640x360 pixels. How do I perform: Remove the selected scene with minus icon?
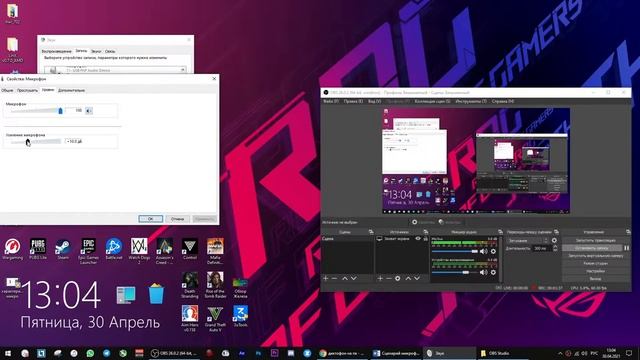pos(335,278)
